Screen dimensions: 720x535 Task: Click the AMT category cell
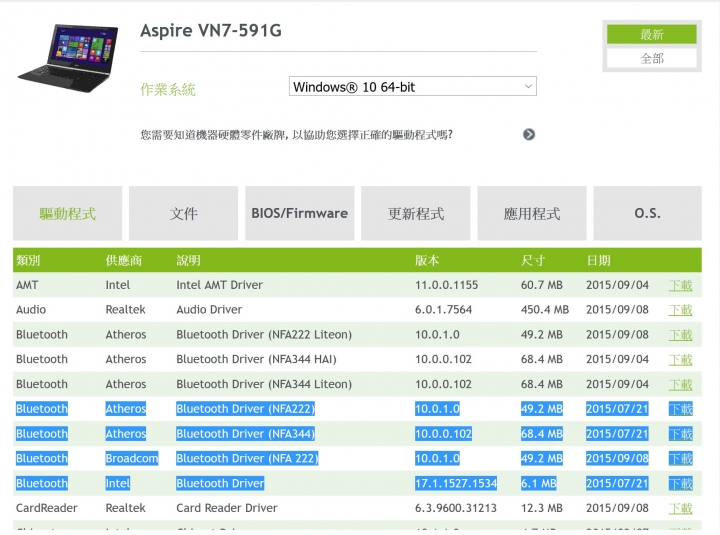[x=27, y=285]
